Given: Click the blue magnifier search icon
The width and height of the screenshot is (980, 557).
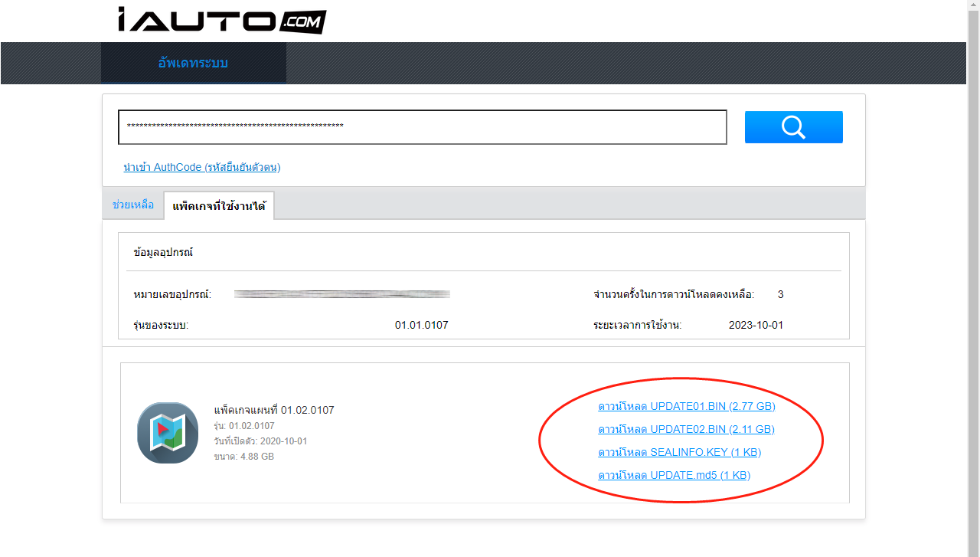Looking at the screenshot, I should 793,126.
